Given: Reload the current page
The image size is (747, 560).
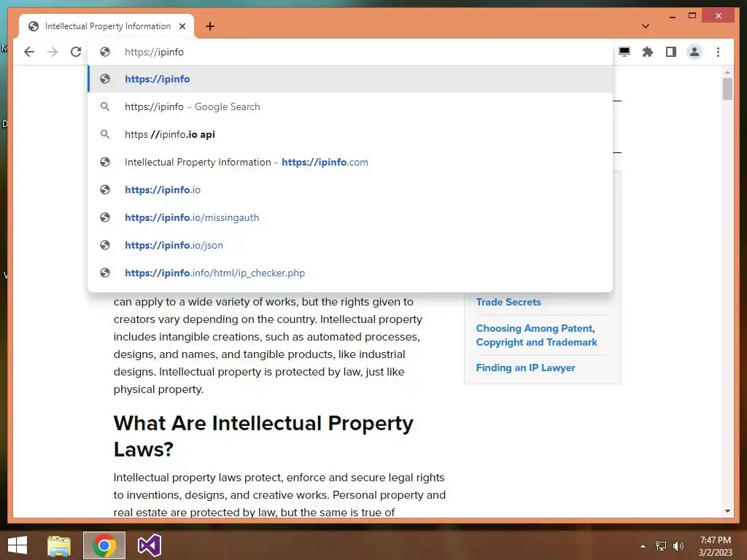Looking at the screenshot, I should pos(76,52).
